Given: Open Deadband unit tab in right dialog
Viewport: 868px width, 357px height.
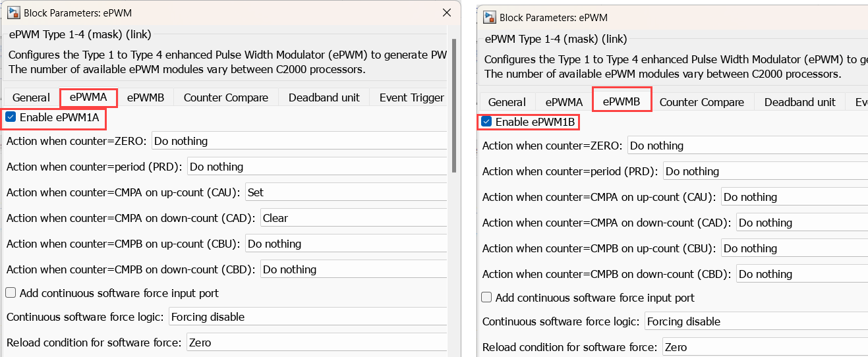Looking at the screenshot, I should (x=799, y=102).
